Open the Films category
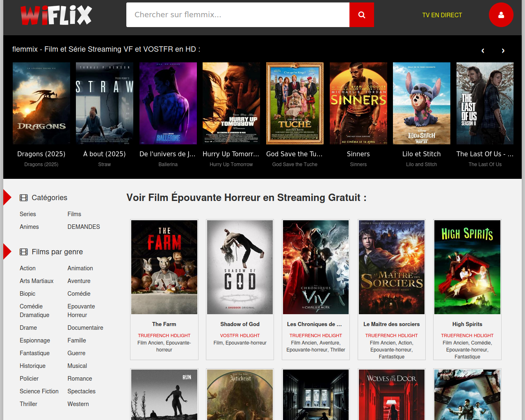The width and height of the screenshot is (525, 420). (74, 214)
